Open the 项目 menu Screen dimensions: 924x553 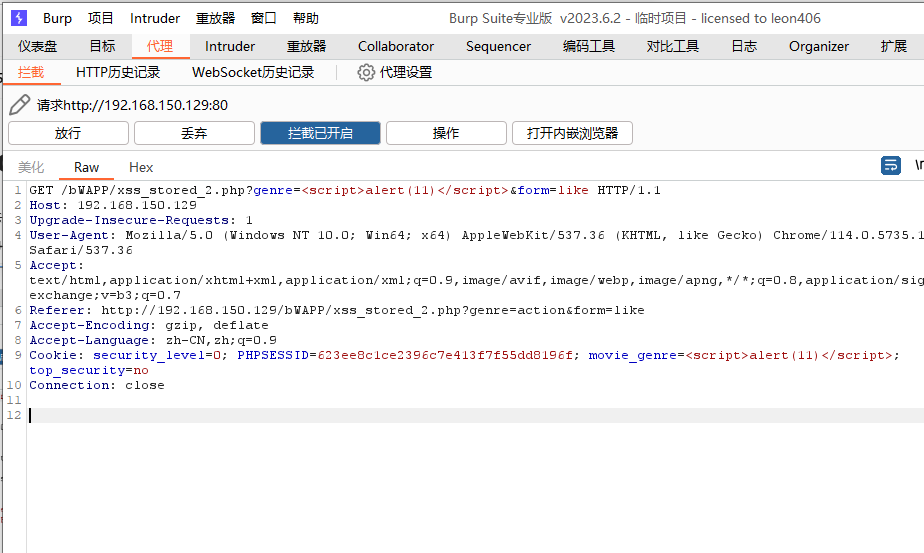click(x=101, y=18)
